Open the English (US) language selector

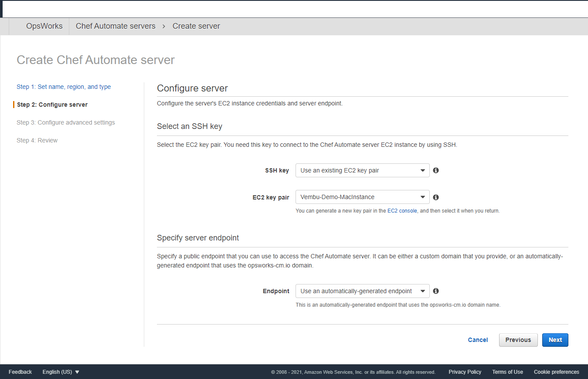(61, 372)
